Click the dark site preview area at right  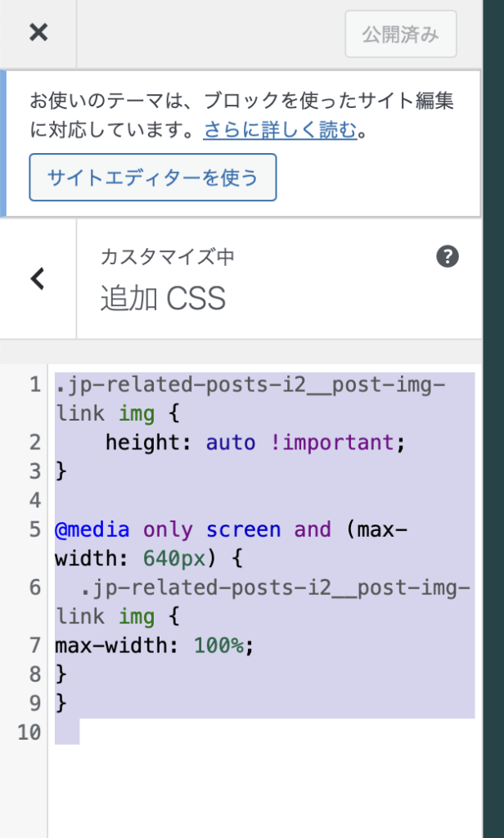click(493, 409)
